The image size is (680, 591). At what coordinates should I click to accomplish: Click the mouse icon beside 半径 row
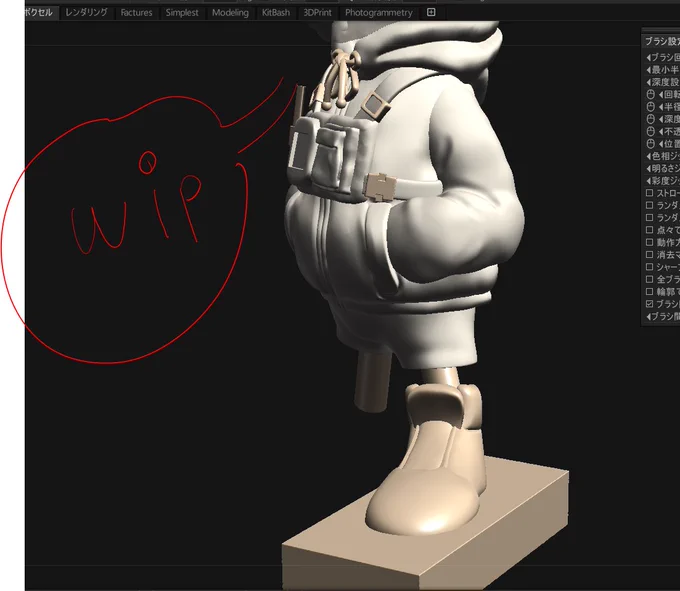coord(651,107)
